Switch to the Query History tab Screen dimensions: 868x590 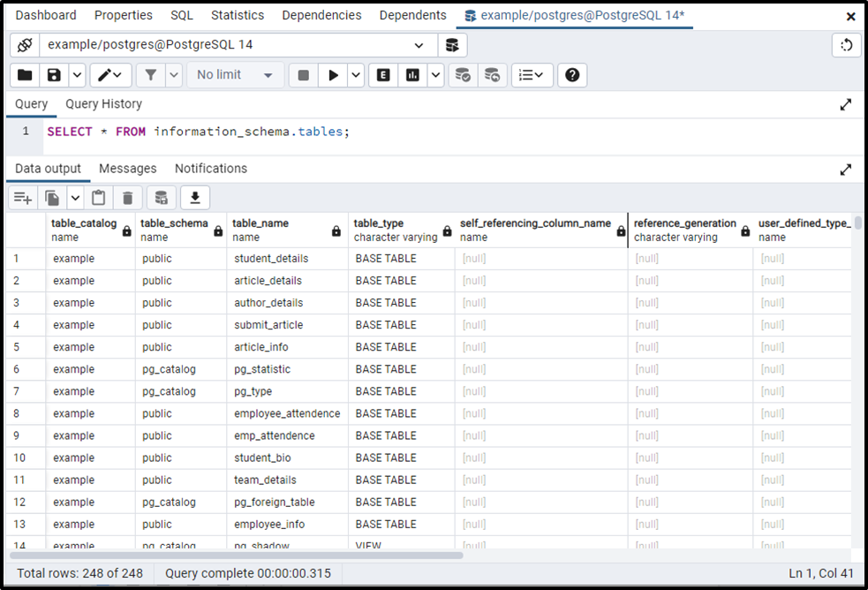(103, 103)
